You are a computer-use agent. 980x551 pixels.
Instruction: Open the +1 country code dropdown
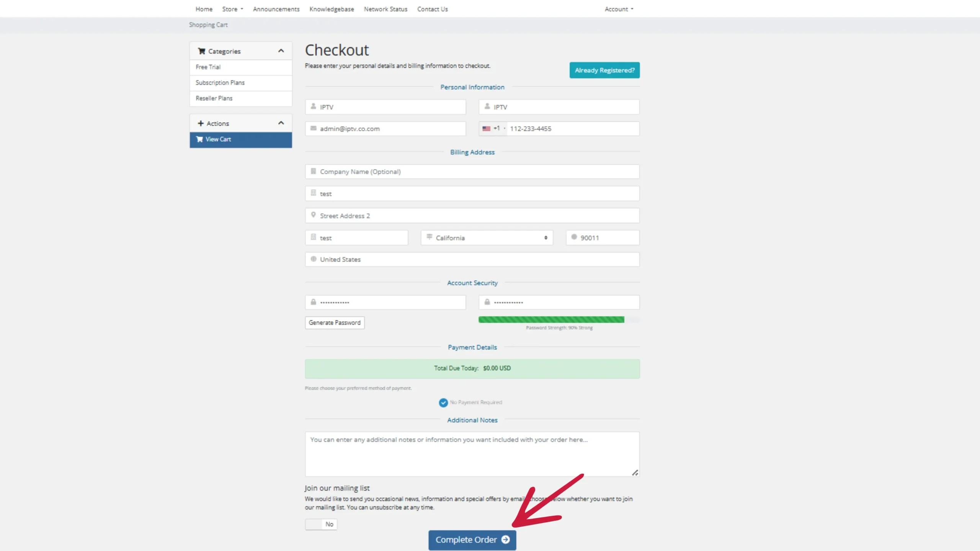click(x=493, y=129)
